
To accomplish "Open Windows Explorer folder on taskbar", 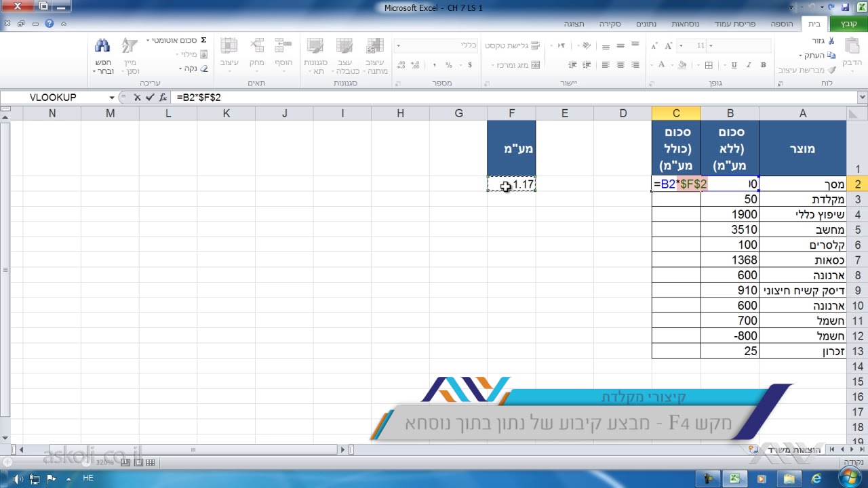I will click(x=789, y=479).
